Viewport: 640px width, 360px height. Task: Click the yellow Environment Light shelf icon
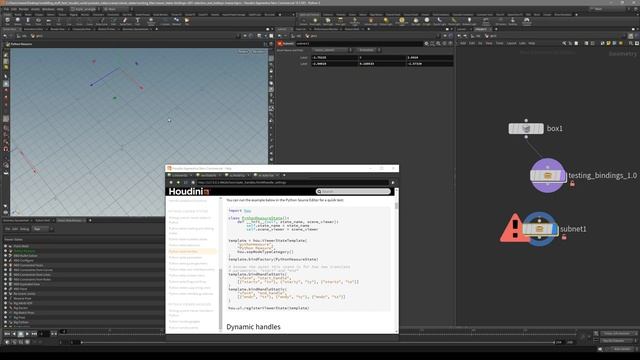[402, 20]
